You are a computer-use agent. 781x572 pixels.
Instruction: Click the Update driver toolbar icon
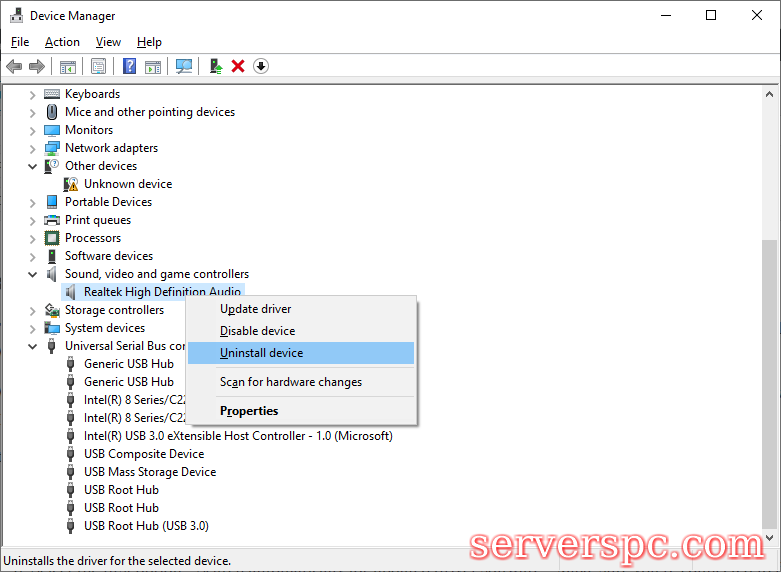tap(215, 66)
